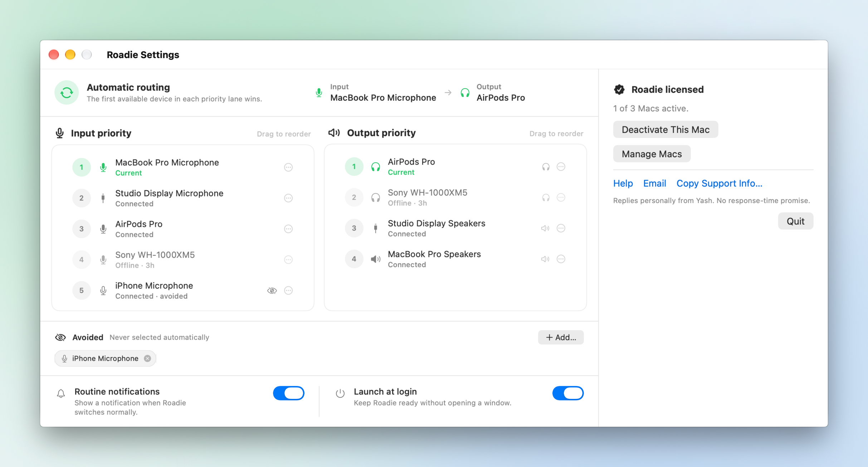Click speaker type icon on Studio Display Speakers row
868x467 pixels.
coord(545,228)
